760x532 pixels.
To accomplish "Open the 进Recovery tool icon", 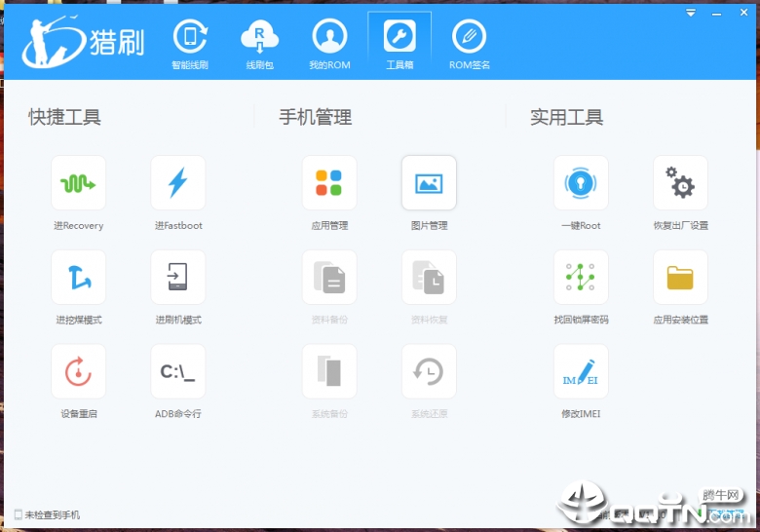I will pos(79,183).
